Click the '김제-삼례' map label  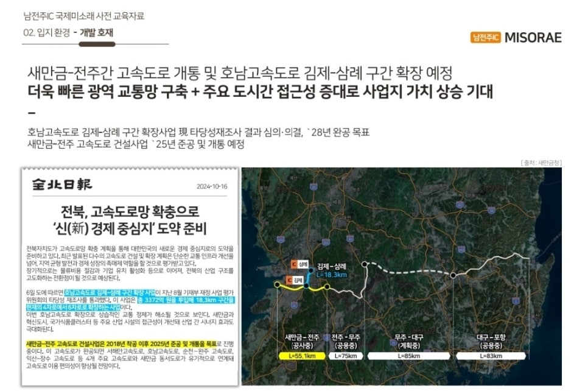[332, 266]
